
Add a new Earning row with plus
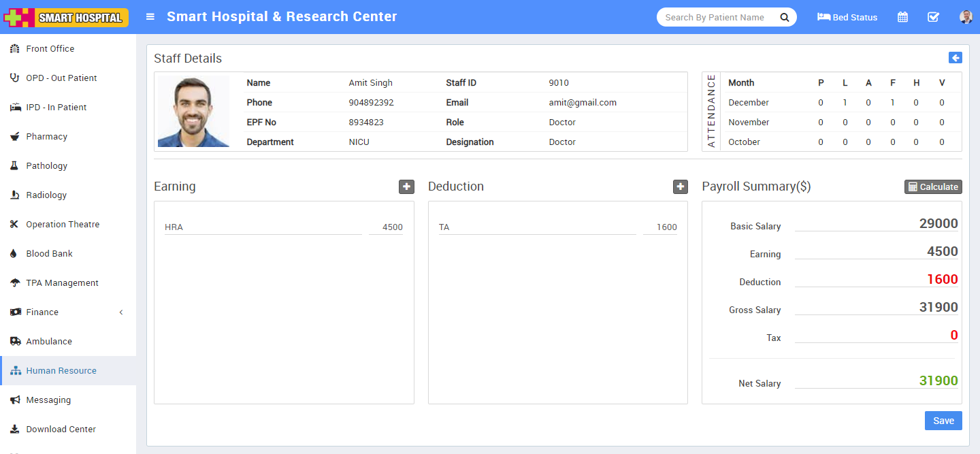tap(406, 187)
